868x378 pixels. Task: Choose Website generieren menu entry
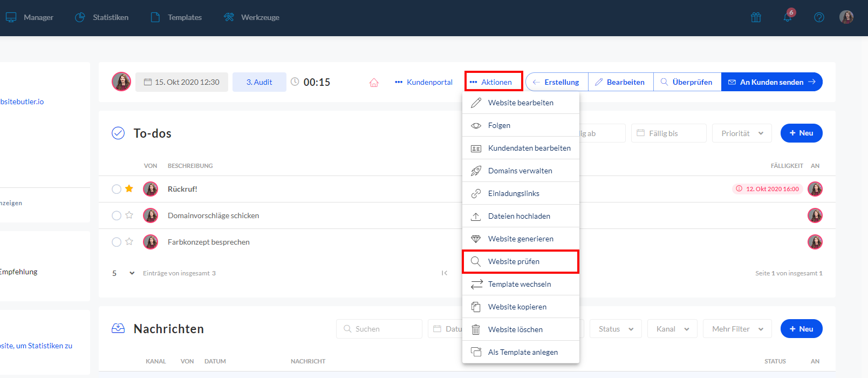(x=521, y=239)
